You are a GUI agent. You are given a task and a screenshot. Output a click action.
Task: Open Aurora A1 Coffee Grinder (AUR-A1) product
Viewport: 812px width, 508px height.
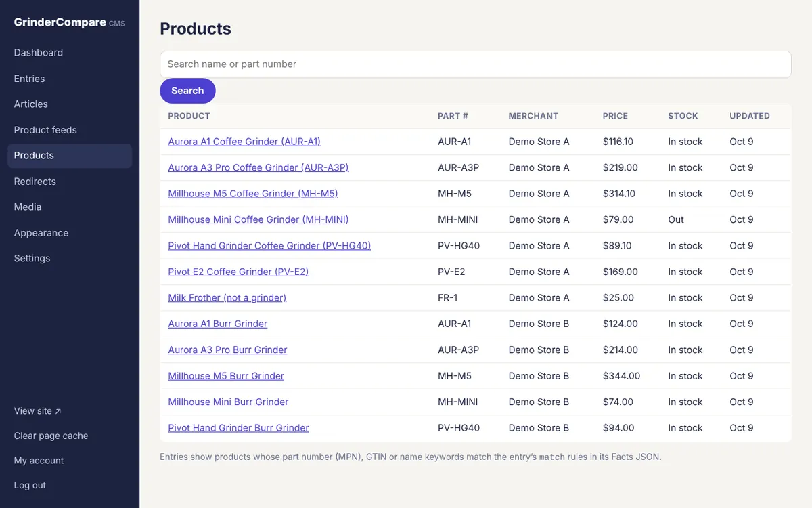pos(244,142)
